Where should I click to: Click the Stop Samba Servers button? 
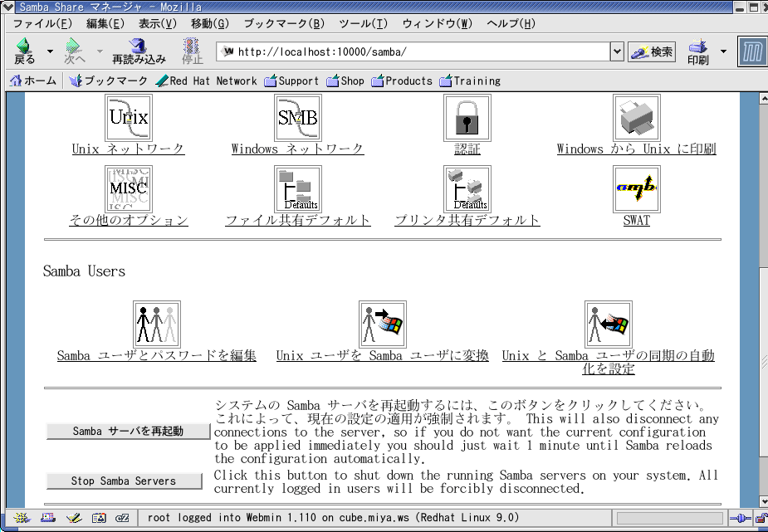click(x=124, y=481)
